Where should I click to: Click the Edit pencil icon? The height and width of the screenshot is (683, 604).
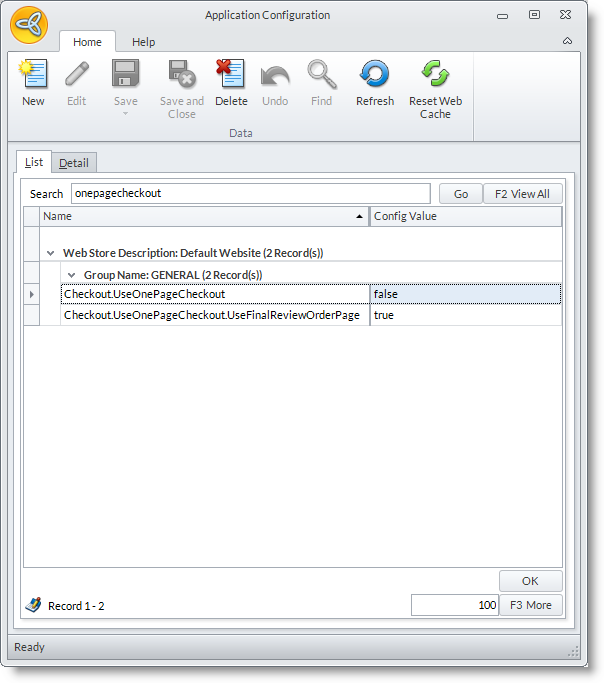coord(77,74)
